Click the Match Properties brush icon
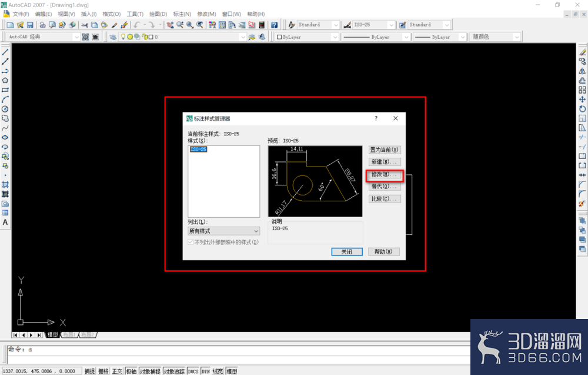The width and height of the screenshot is (588, 375). point(115,25)
